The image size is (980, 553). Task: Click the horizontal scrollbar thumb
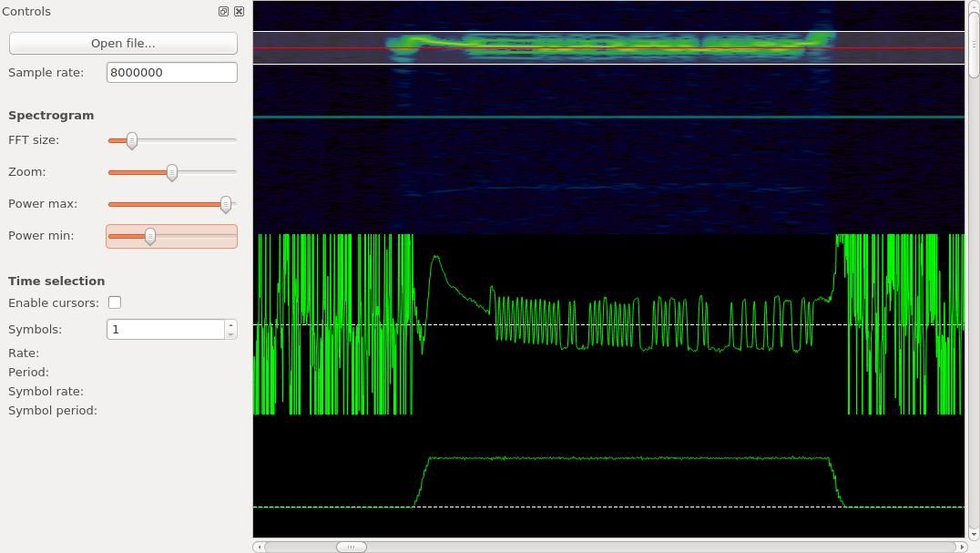pos(351,547)
